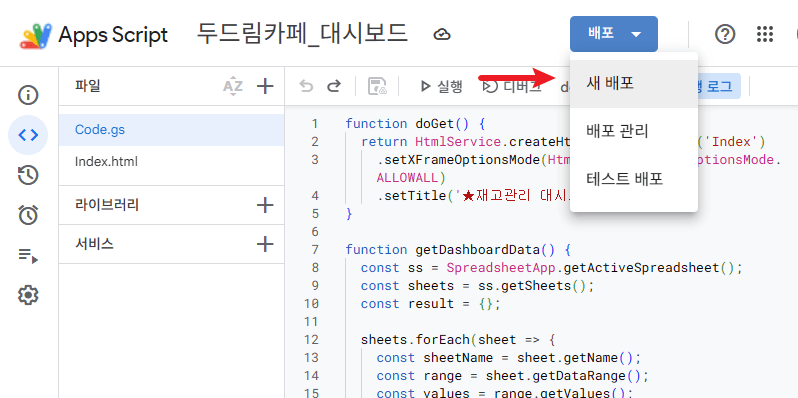Open the 실행 로그 execution log button
This screenshot has height=398, width=798.
(719, 87)
